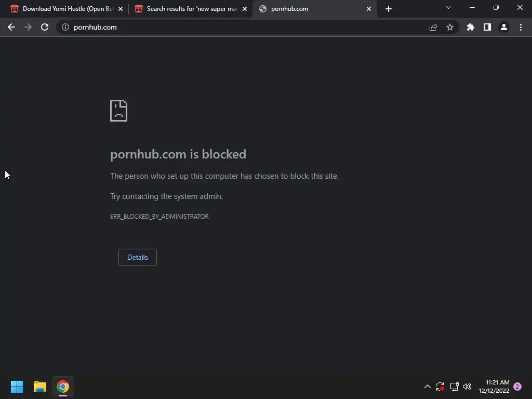Open the Windows Start menu

coord(17,387)
